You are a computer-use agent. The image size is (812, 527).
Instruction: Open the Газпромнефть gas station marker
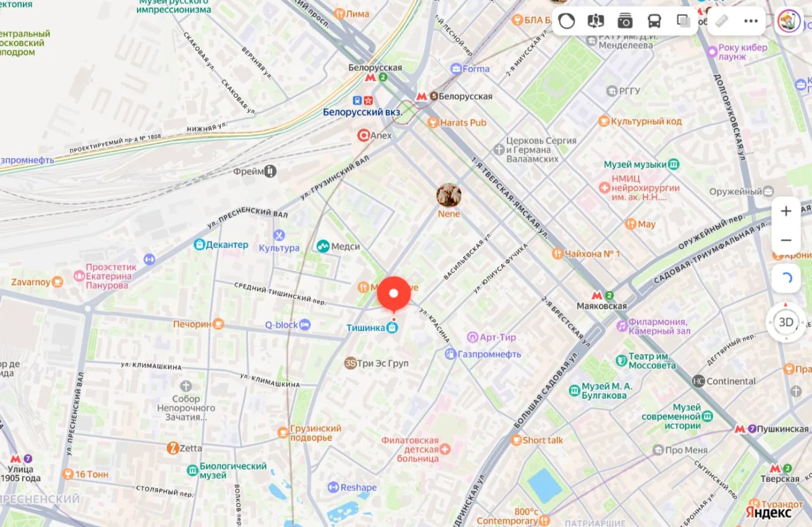[x=450, y=354]
